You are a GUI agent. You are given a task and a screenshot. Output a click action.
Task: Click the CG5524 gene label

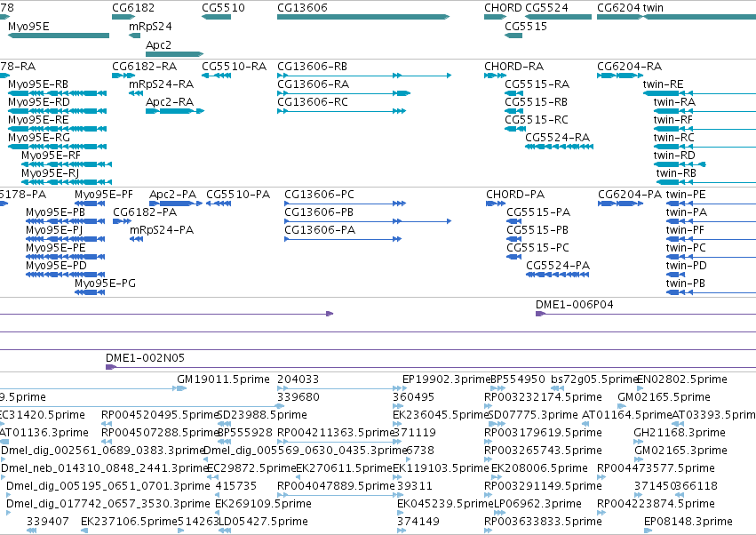pyautogui.click(x=546, y=8)
